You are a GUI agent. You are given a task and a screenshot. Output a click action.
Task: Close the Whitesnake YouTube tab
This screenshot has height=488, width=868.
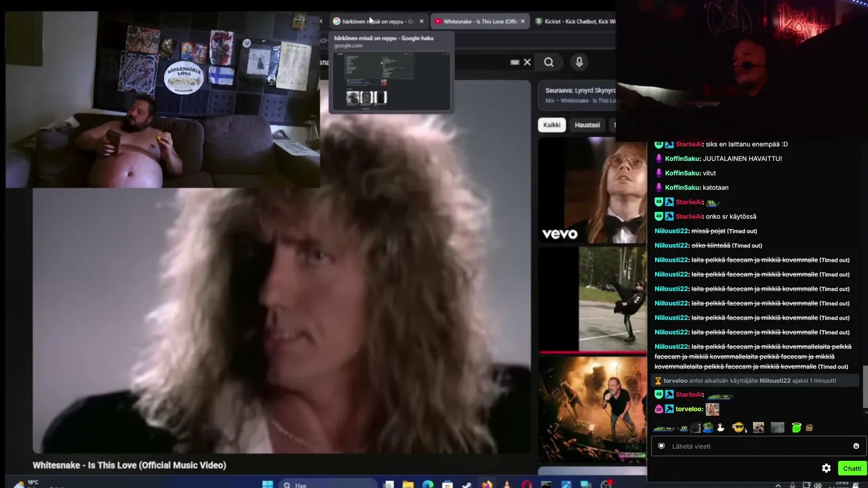522,22
